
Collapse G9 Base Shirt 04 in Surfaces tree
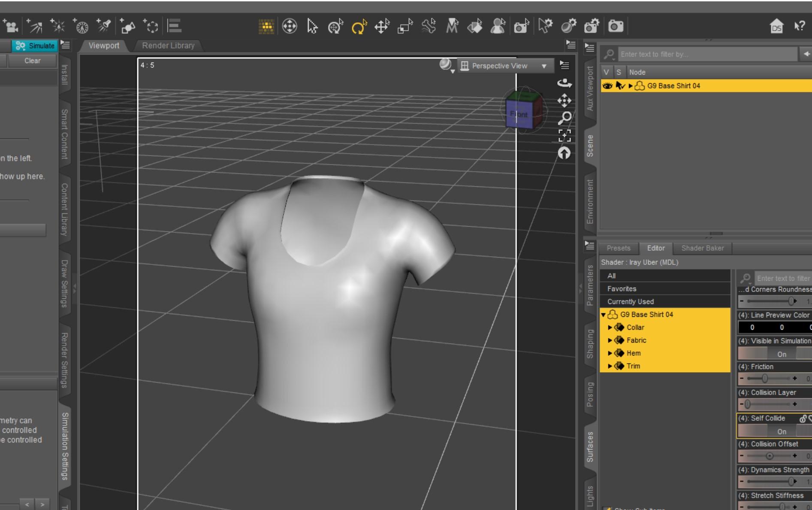tap(604, 315)
